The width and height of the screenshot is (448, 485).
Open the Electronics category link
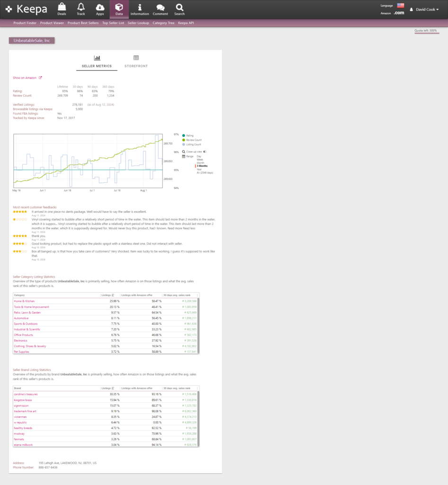(20, 341)
